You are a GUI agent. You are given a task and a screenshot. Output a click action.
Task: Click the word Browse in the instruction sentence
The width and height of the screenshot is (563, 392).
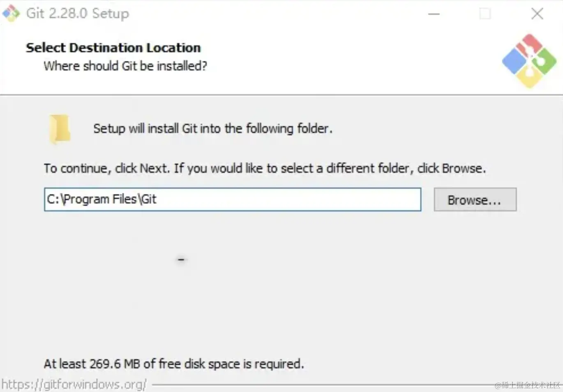pos(462,168)
